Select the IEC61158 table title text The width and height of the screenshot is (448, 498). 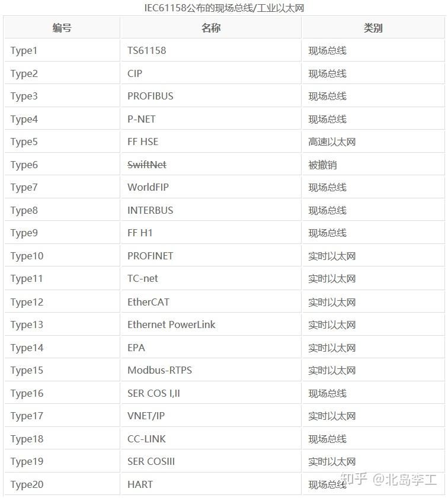224,8
